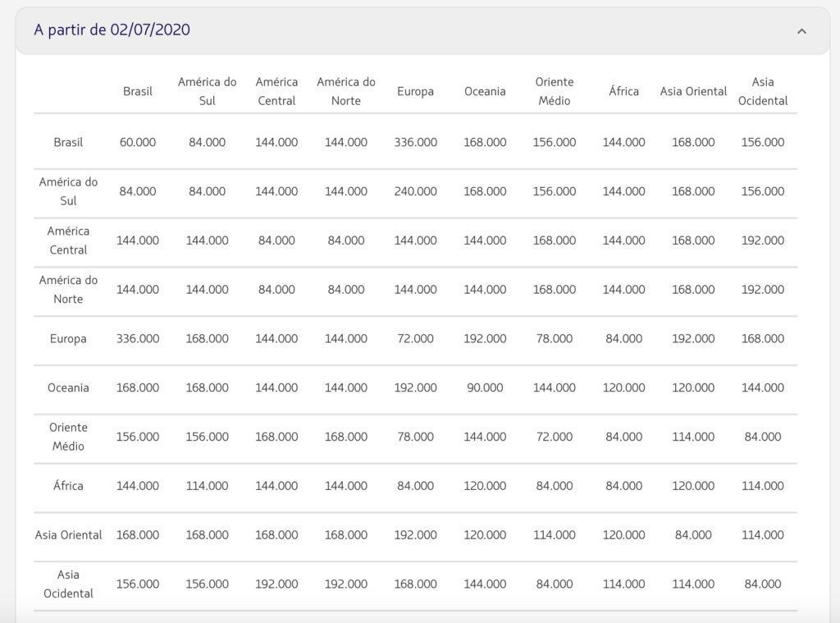This screenshot has height=623, width=840.
Task: Select the 'América Central' column header
Action: coord(276,91)
